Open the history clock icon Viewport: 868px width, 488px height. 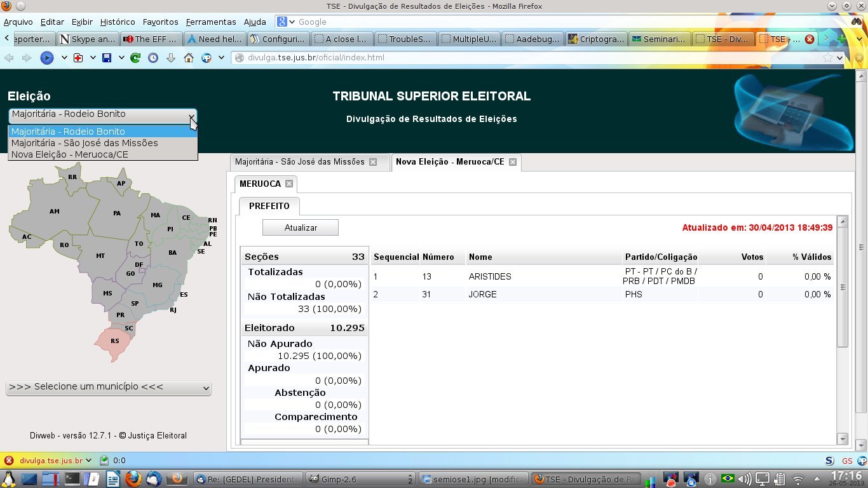tap(153, 58)
